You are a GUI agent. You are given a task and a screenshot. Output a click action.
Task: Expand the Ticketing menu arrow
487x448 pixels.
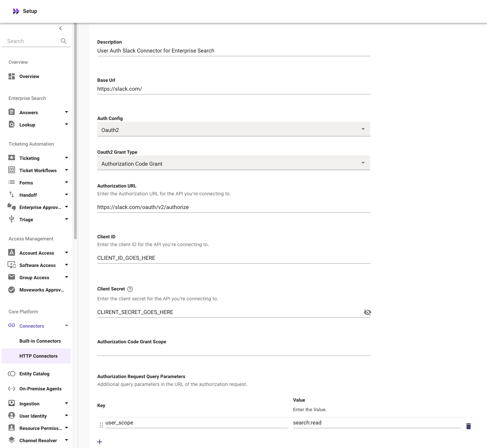click(x=67, y=158)
